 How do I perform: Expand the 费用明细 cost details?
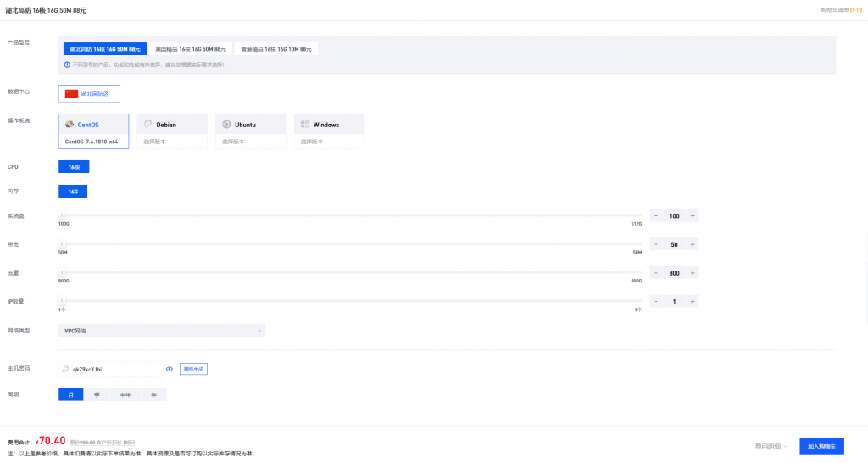771,446
